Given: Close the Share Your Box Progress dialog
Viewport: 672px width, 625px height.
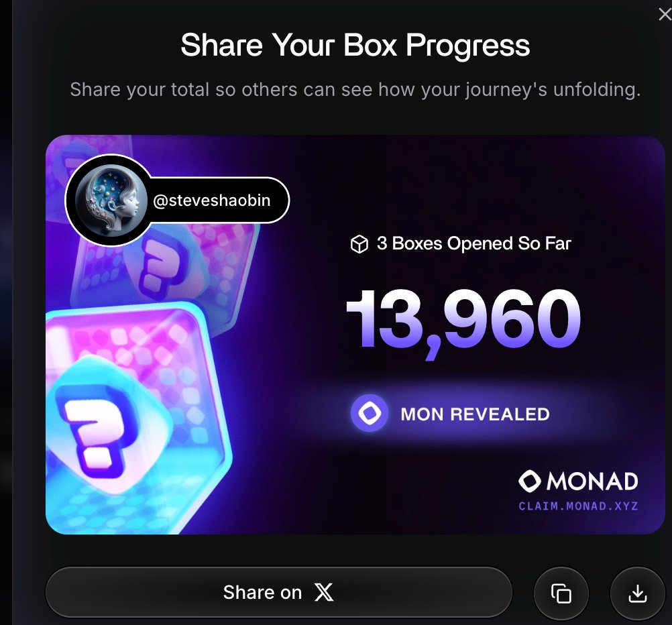Looking at the screenshot, I should click(664, 14).
